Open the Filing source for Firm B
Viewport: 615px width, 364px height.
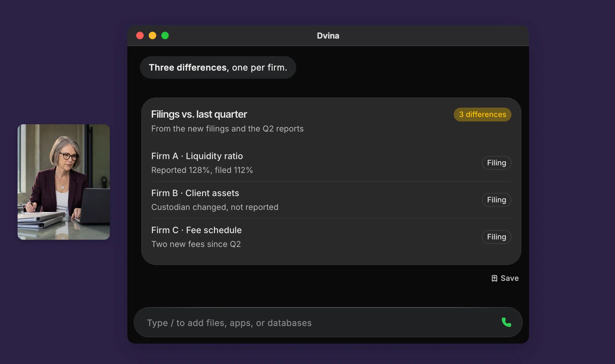pos(496,200)
